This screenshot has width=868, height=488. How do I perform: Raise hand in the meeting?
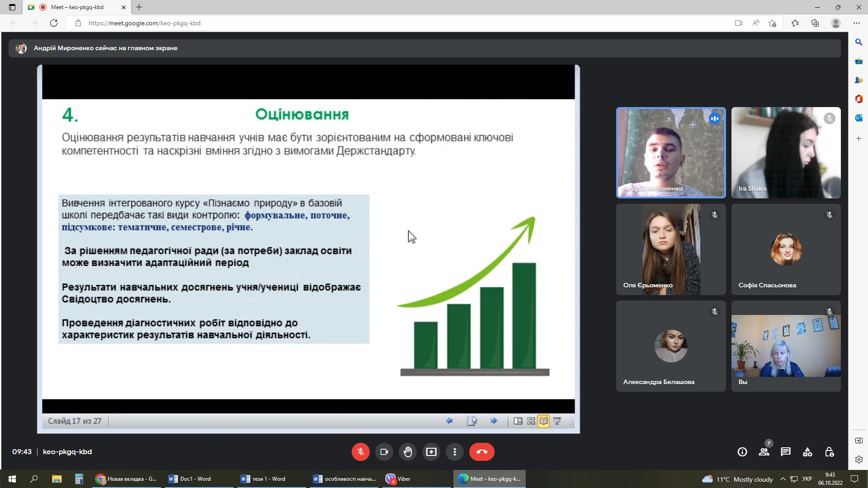[408, 452]
